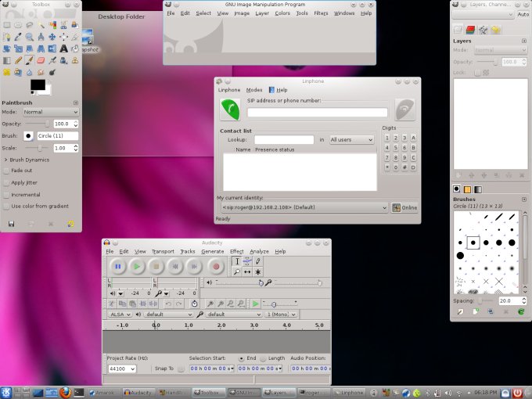532x399 pixels.
Task: Select Audacity Multi-Tool asterisk icon
Action: (258, 271)
